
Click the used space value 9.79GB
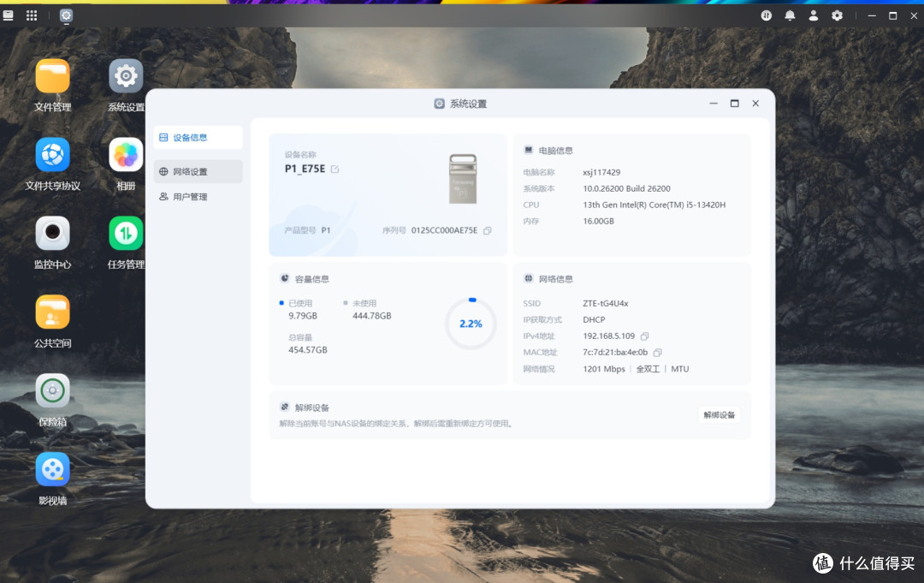(x=303, y=316)
